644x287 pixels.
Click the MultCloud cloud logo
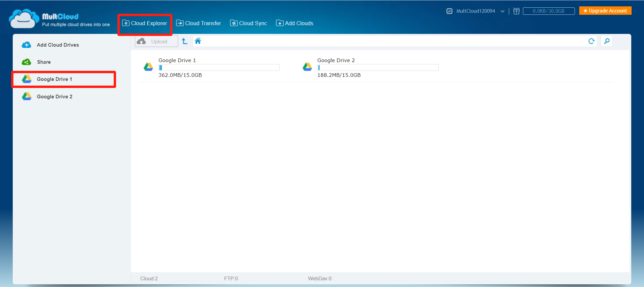tap(24, 18)
